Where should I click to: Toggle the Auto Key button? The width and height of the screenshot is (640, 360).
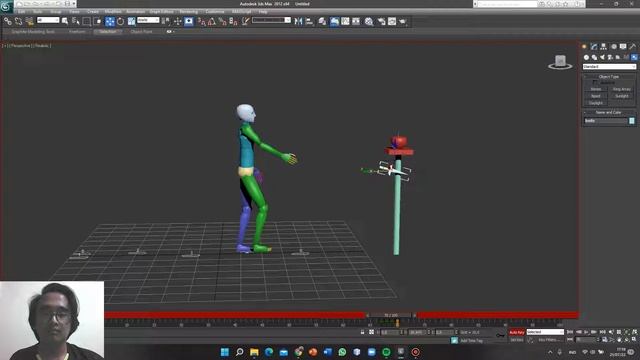pyautogui.click(x=517, y=332)
